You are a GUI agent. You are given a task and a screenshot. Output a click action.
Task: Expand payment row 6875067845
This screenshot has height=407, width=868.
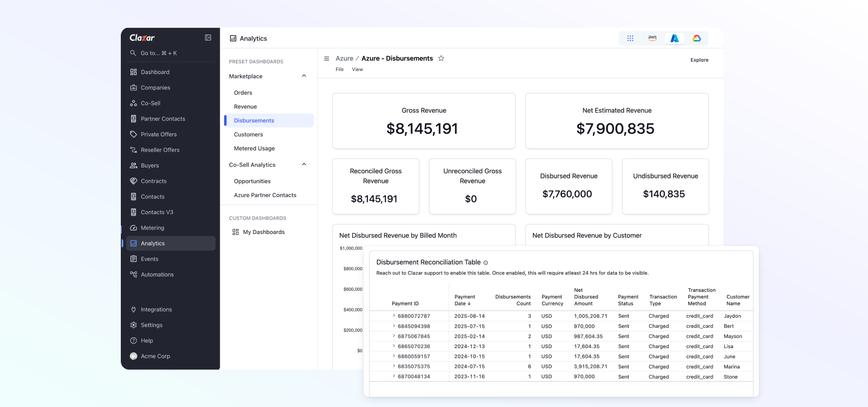pyautogui.click(x=393, y=336)
